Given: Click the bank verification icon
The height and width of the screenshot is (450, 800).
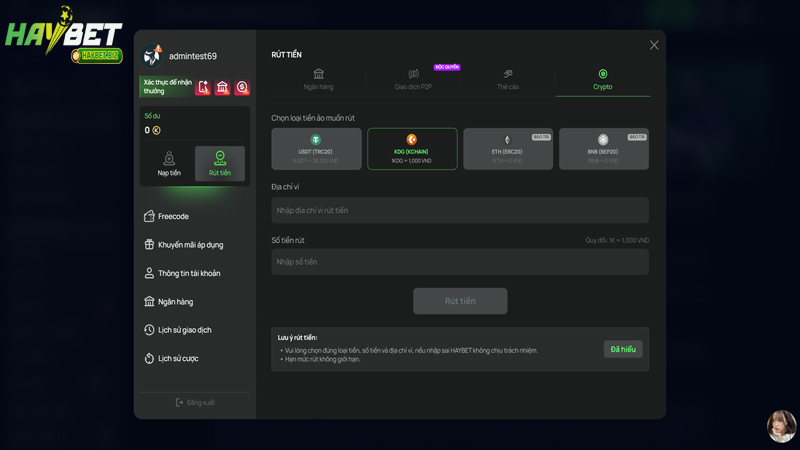Looking at the screenshot, I should 222,88.
